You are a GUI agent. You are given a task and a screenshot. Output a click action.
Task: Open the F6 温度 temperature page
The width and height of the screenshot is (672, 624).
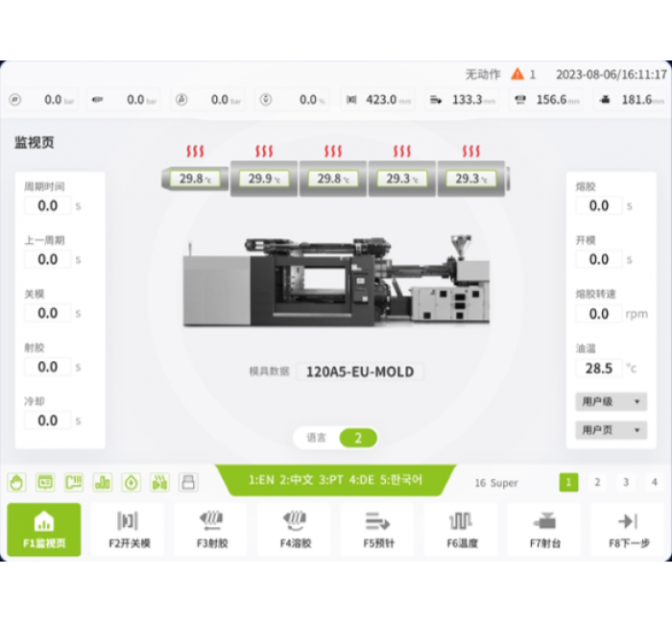point(461,529)
